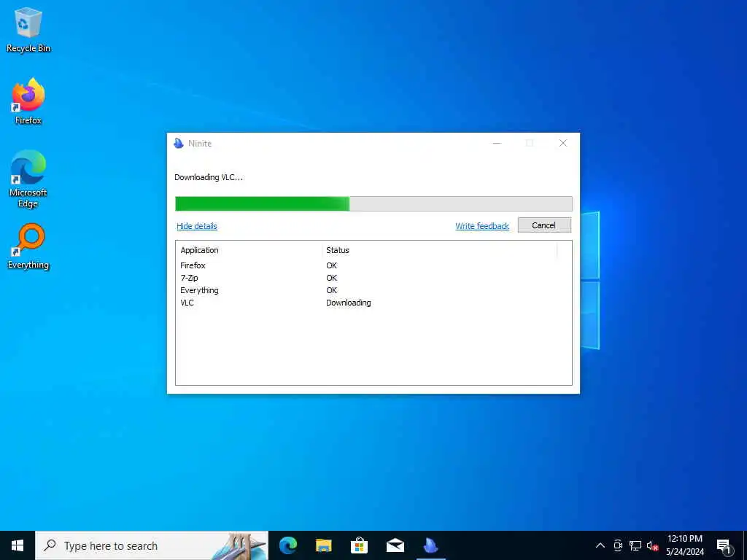This screenshot has height=560, width=747.
Task: Select the Firefox desktop shortcut
Action: pos(28,101)
